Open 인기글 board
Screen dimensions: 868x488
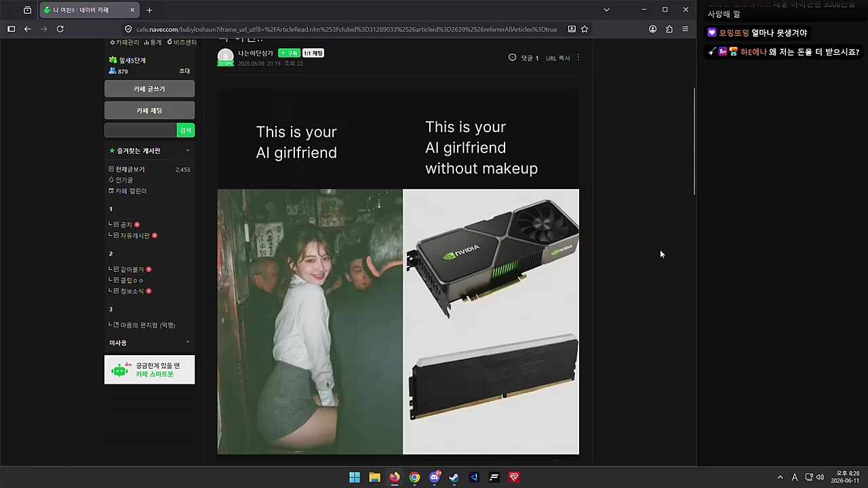[x=123, y=180]
